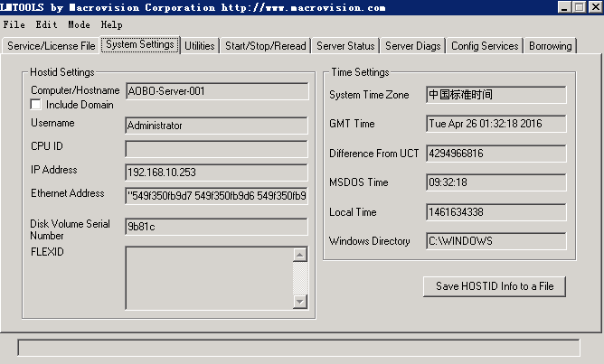Open the Mode menu
The image size is (604, 364).
point(79,24)
